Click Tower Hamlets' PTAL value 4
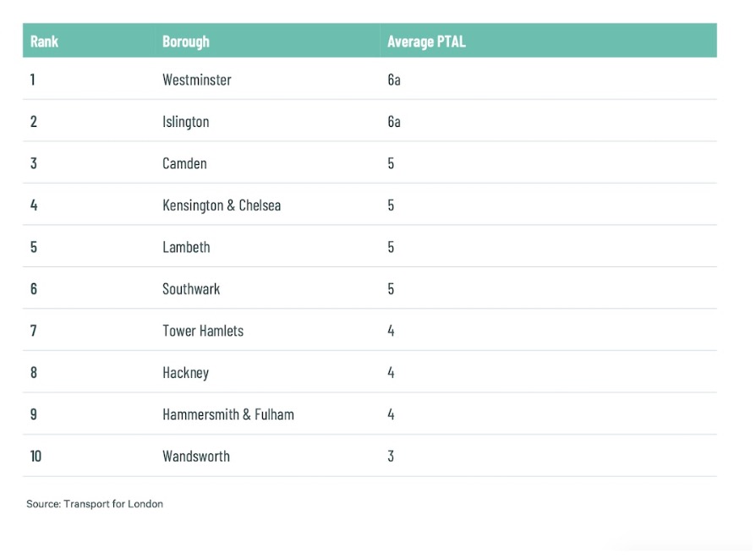The height and width of the screenshot is (559, 756). click(391, 331)
